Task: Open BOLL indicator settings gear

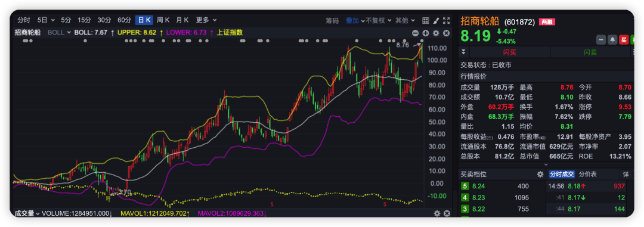Action: coord(436,33)
